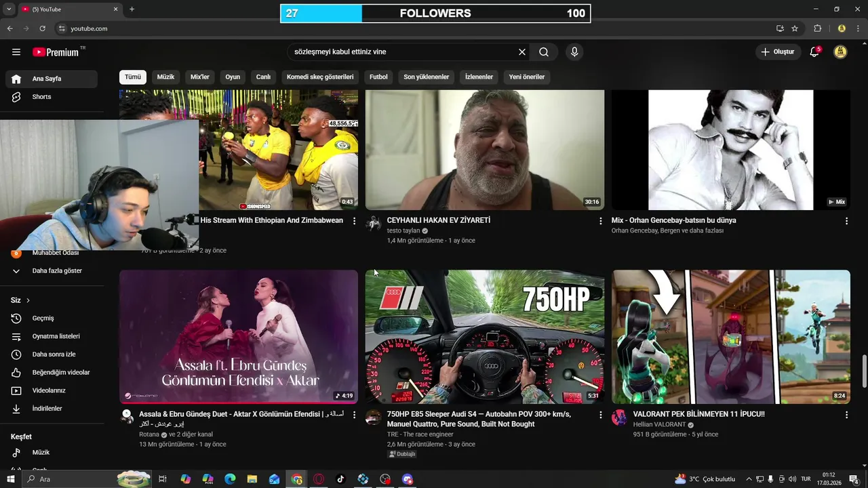Go back in Chrome

(9, 28)
